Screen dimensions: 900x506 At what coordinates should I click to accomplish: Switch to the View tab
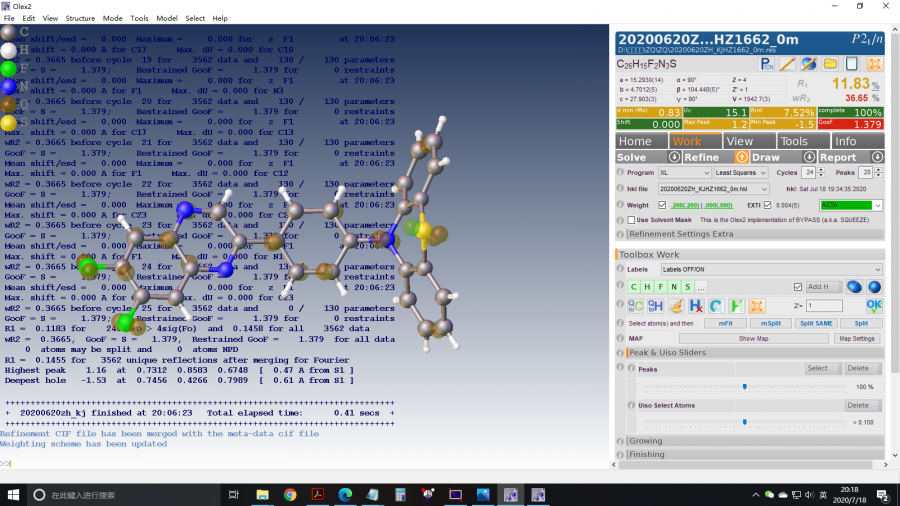(x=738, y=141)
